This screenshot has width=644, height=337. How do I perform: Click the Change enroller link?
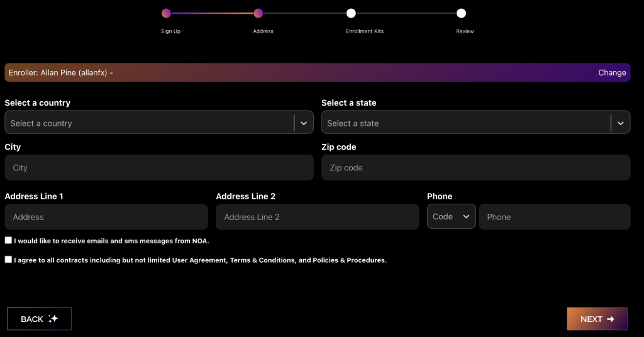(x=611, y=72)
